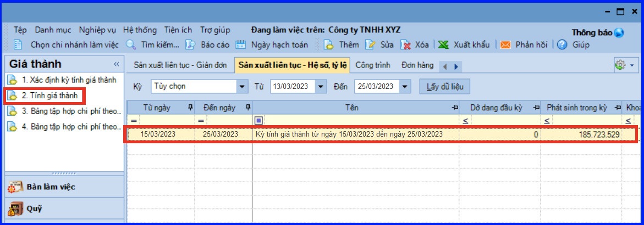Switch to Sản xuất liên tục - Hệ số, tỷ lệ tab
The width and height of the screenshot is (644, 225).
coord(293,65)
